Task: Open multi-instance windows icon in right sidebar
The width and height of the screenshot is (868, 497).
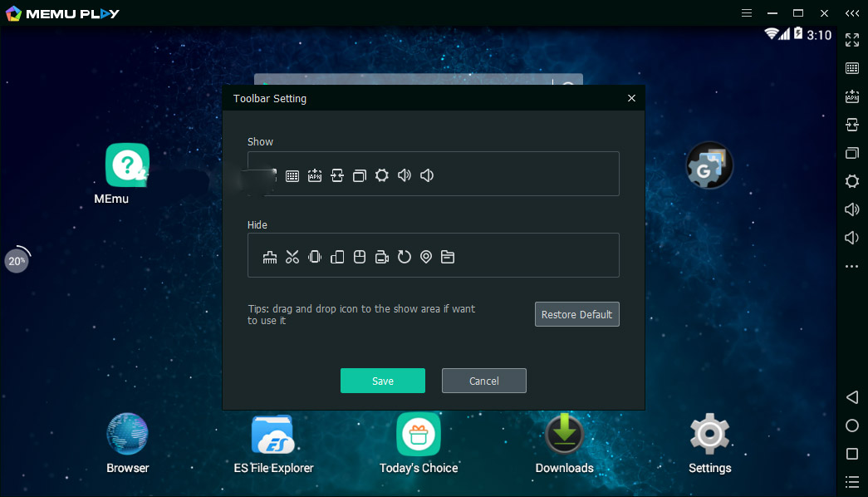Action: click(x=852, y=153)
